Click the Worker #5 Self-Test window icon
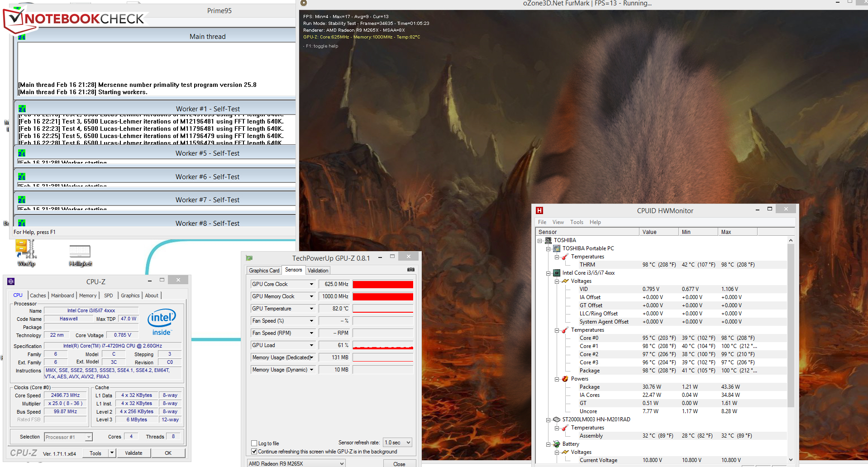Screen dimensions: 868x467 (22, 153)
